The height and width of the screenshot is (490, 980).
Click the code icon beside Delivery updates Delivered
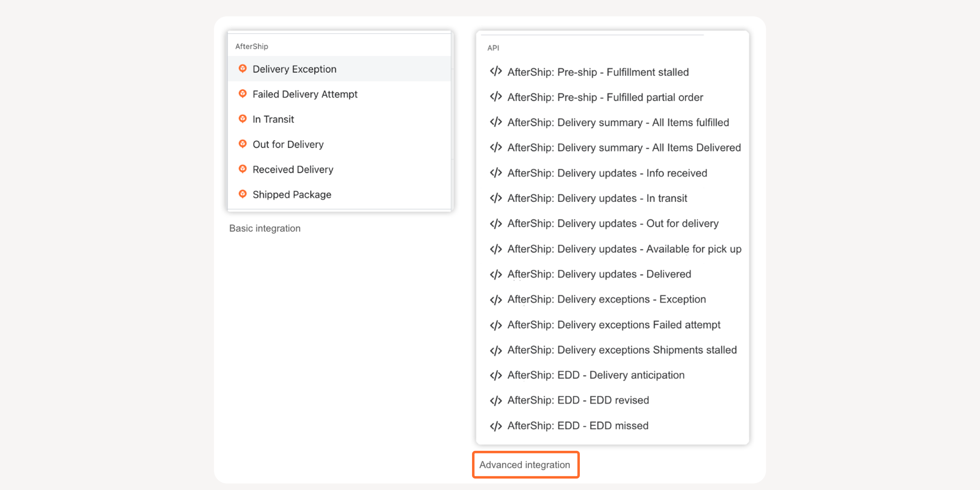click(496, 274)
